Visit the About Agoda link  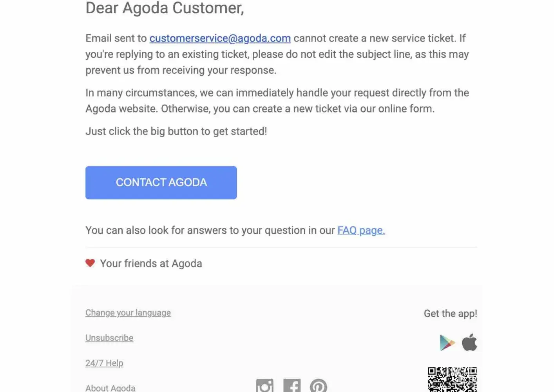click(110, 388)
